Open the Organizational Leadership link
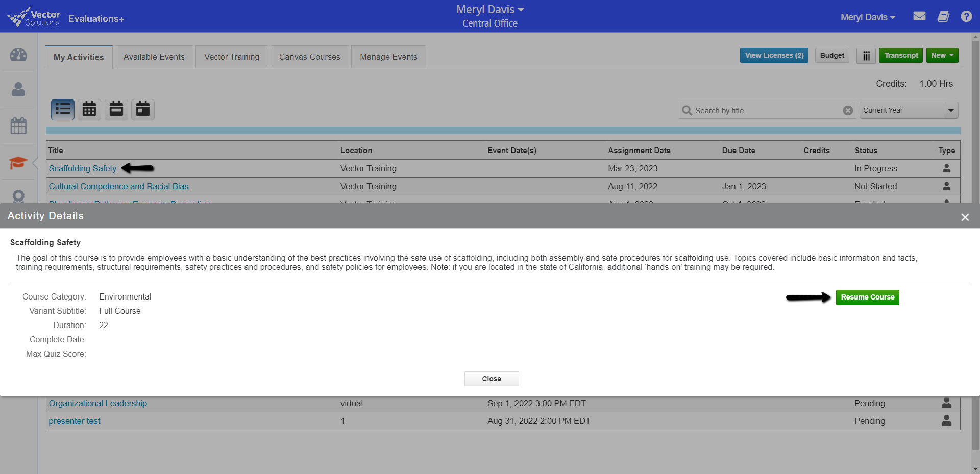The height and width of the screenshot is (474, 980). tap(98, 403)
